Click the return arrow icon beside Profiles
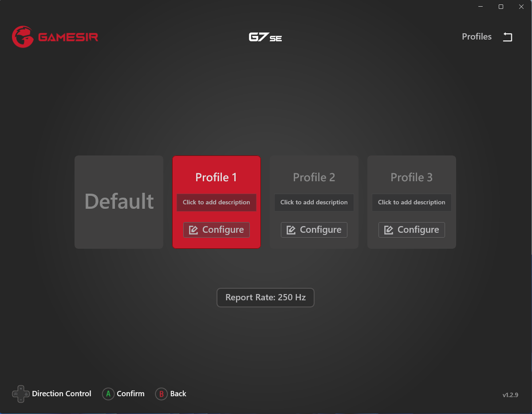This screenshot has width=532, height=414. [x=508, y=37]
